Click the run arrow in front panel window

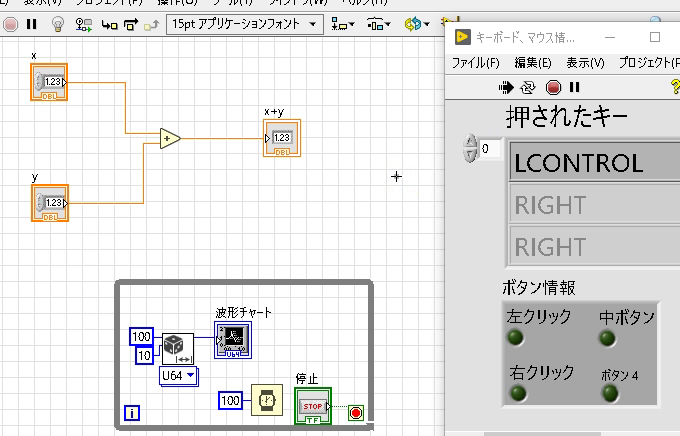(506, 88)
